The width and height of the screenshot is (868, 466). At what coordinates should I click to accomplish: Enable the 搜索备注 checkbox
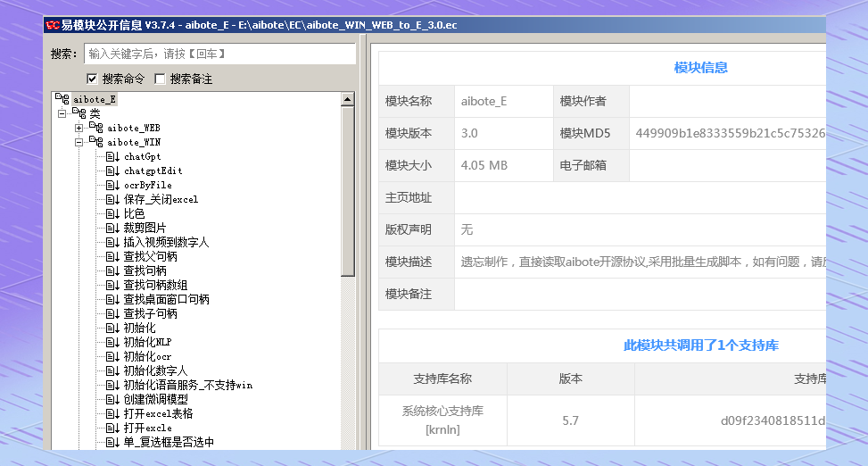(x=160, y=79)
